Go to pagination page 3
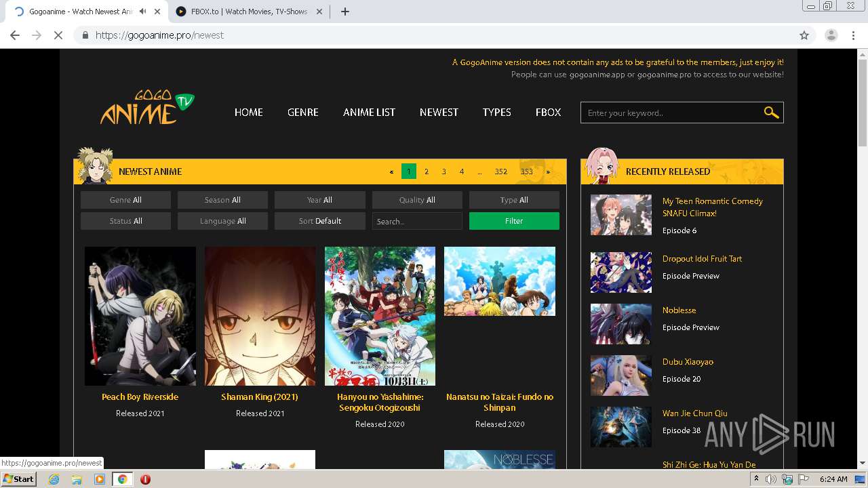Image resolution: width=868 pixels, height=488 pixels. [x=444, y=171]
